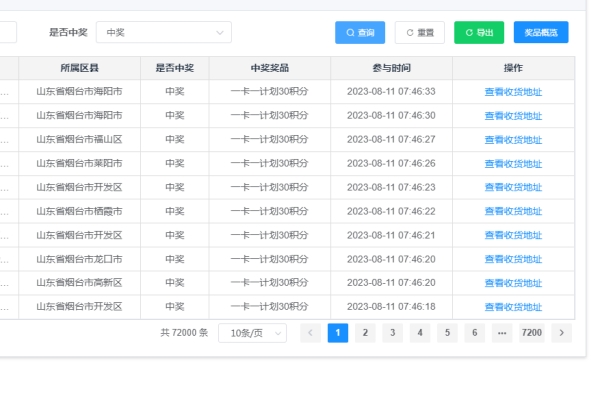Click the 2023-08-11 07:46:18 timestamp

click(x=391, y=307)
